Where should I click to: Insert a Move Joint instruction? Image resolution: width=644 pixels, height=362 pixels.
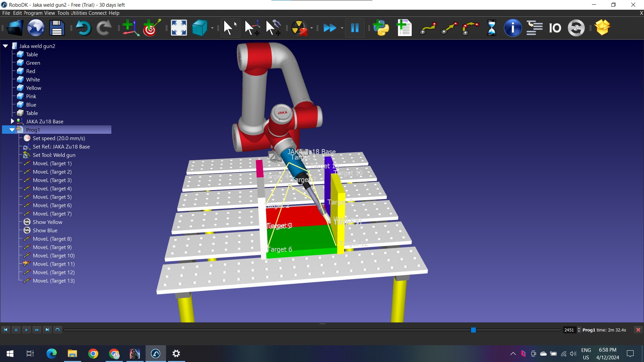pyautogui.click(x=428, y=28)
